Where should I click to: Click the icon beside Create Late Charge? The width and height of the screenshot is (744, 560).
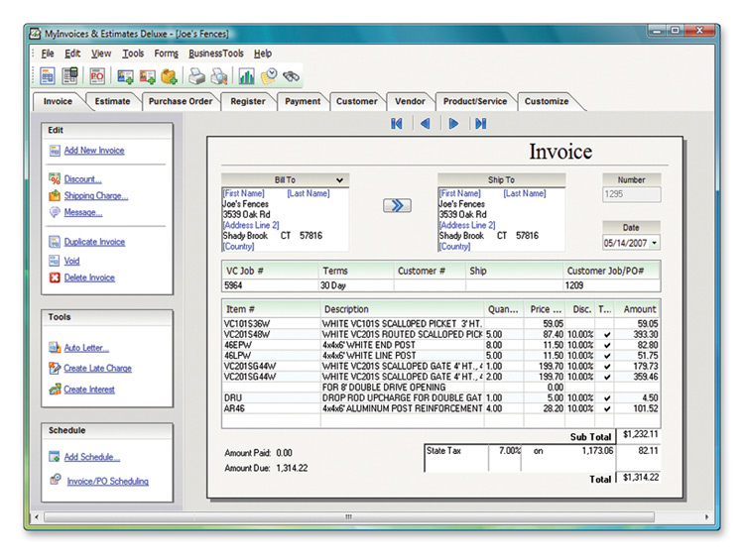coord(55,368)
